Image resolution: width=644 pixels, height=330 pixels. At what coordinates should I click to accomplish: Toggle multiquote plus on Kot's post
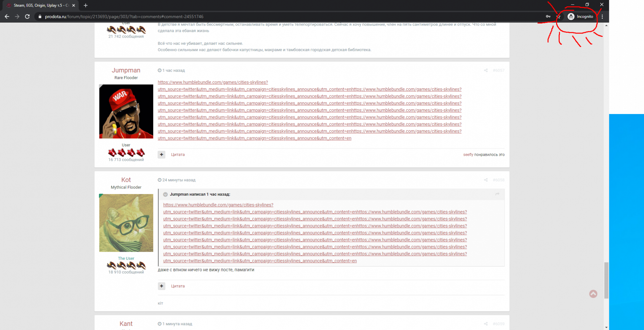[x=162, y=286]
